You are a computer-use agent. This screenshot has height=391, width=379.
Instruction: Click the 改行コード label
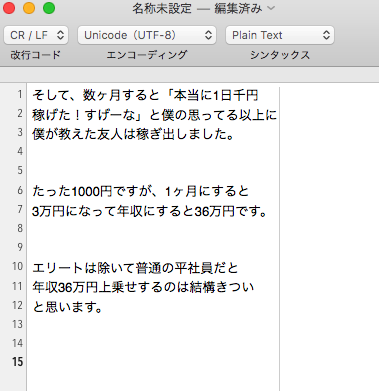(x=35, y=55)
